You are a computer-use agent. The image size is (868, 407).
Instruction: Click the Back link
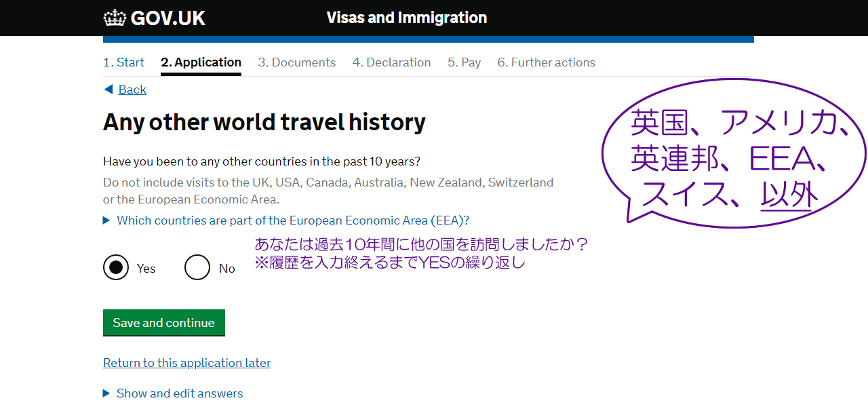tap(132, 90)
